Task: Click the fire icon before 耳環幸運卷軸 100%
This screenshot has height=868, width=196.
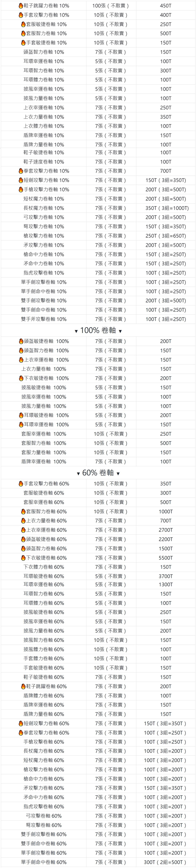Action: click(21, 425)
